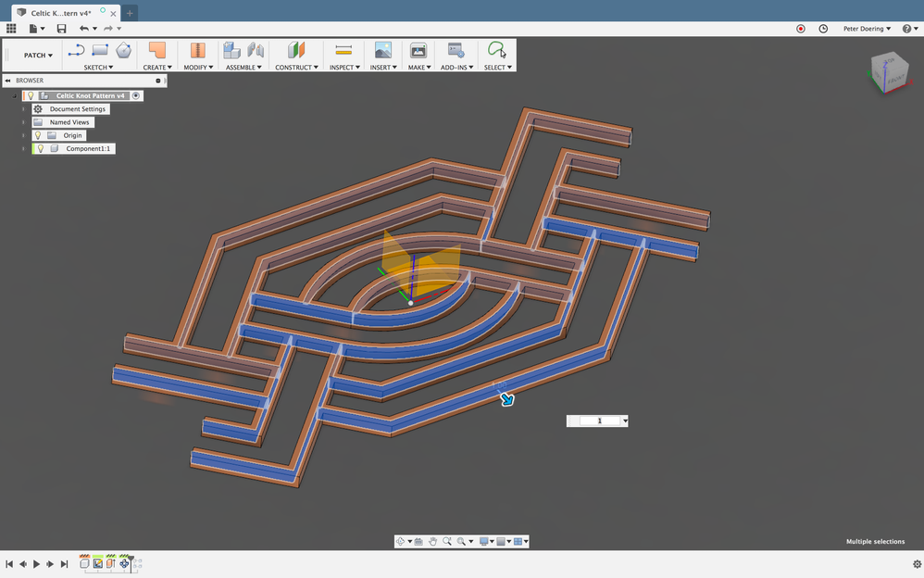The height and width of the screenshot is (578, 924).
Task: Pick the polygon sketch tool icon
Action: (x=123, y=50)
